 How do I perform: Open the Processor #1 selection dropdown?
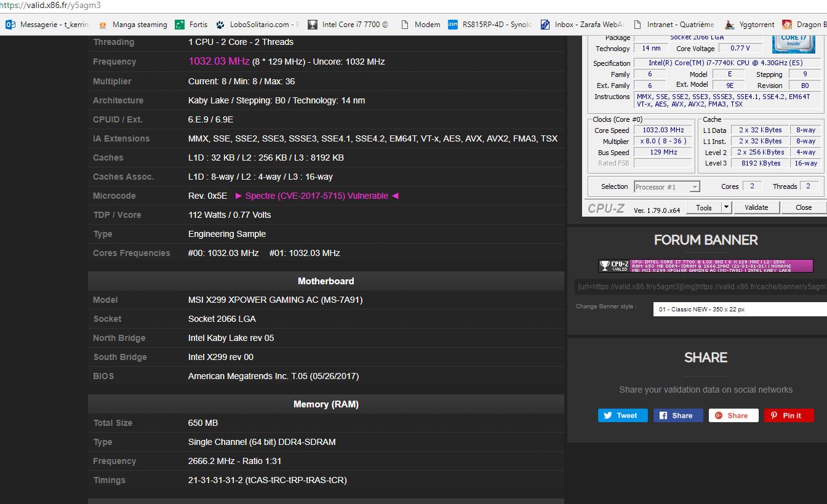click(667, 186)
